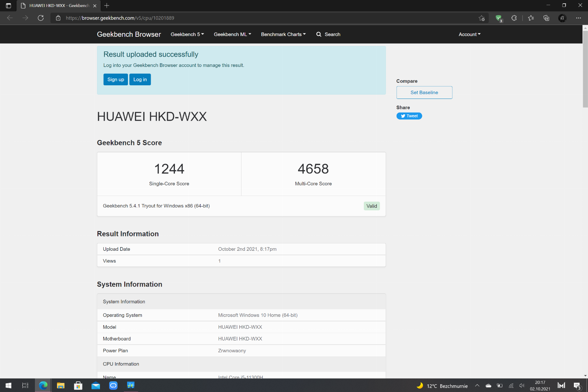Show hidden system tray icons
This screenshot has width=588, height=392.
pos(477,385)
